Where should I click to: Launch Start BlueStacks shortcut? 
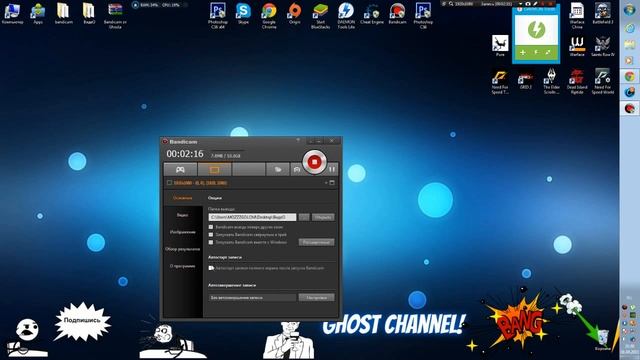pos(320,16)
